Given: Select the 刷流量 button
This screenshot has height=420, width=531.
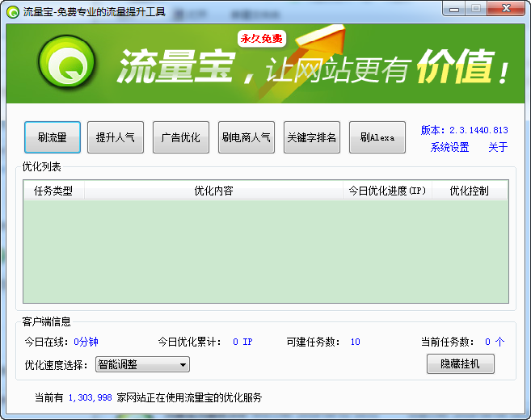Looking at the screenshot, I should click(x=53, y=137).
